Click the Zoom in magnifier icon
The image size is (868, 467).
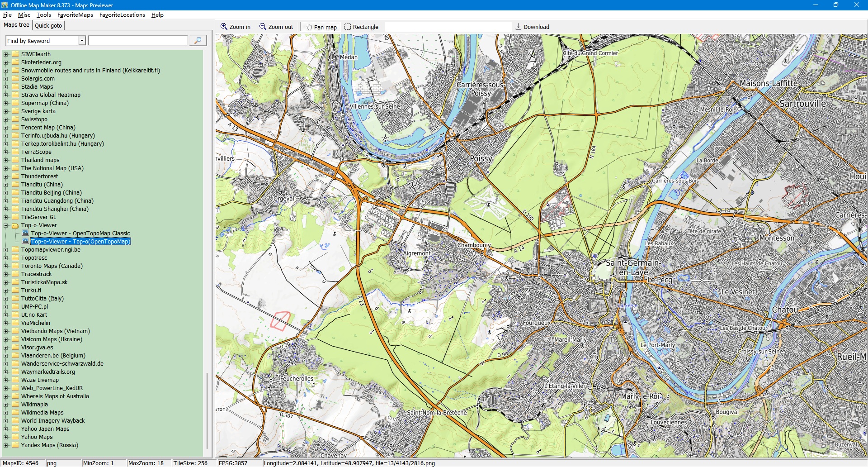coord(224,27)
